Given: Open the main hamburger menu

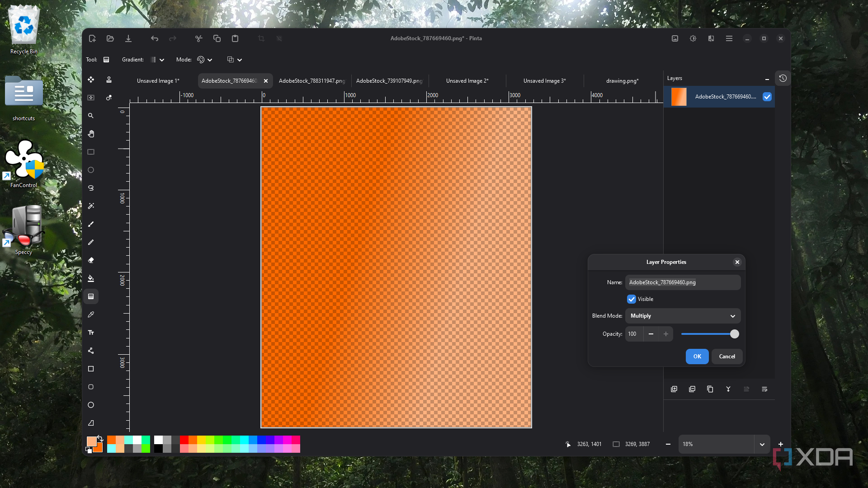Looking at the screenshot, I should [x=729, y=38].
